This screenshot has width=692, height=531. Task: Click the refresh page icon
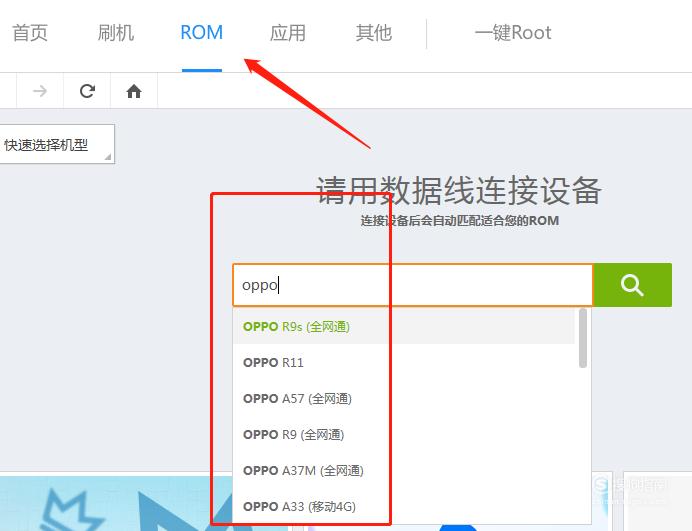coord(87,91)
